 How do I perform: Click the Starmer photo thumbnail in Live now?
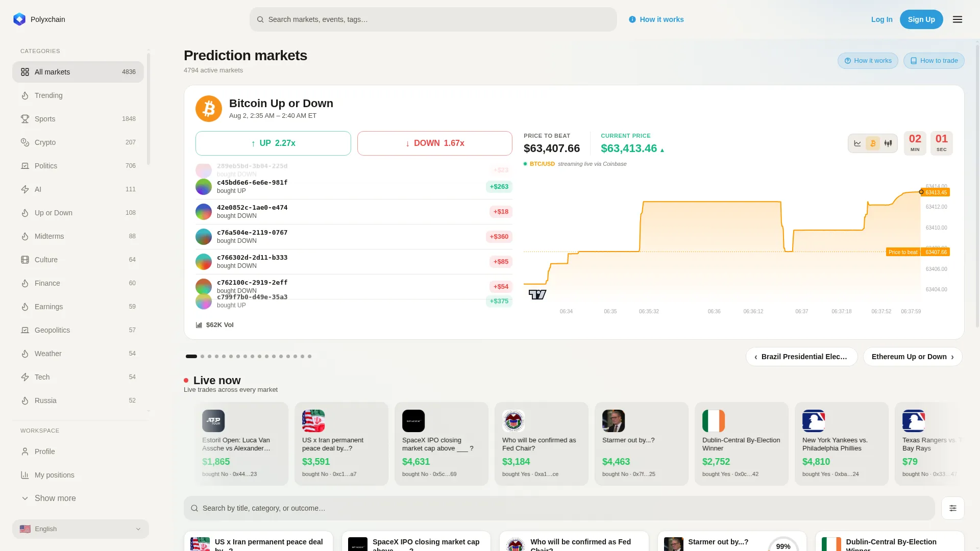pos(614,421)
